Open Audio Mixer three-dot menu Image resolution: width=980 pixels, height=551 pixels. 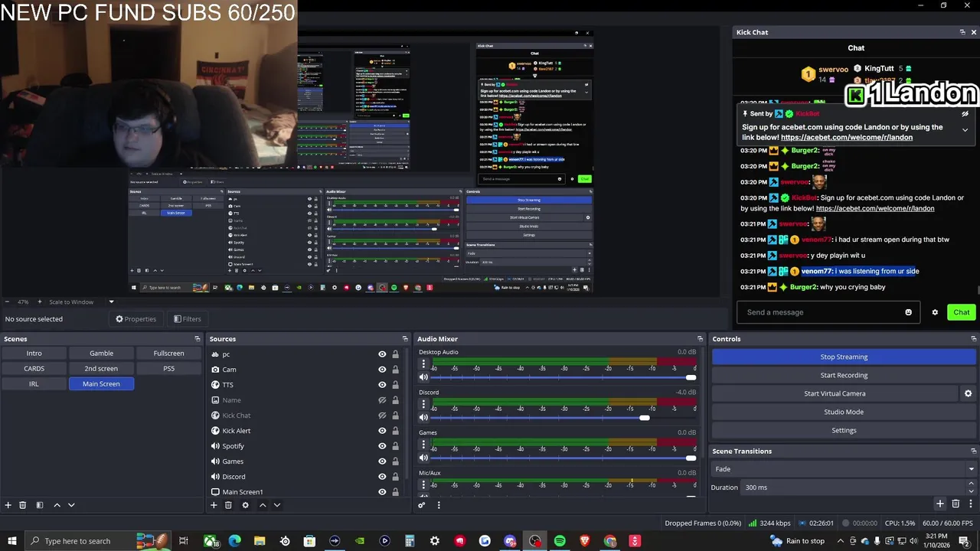[x=439, y=505]
